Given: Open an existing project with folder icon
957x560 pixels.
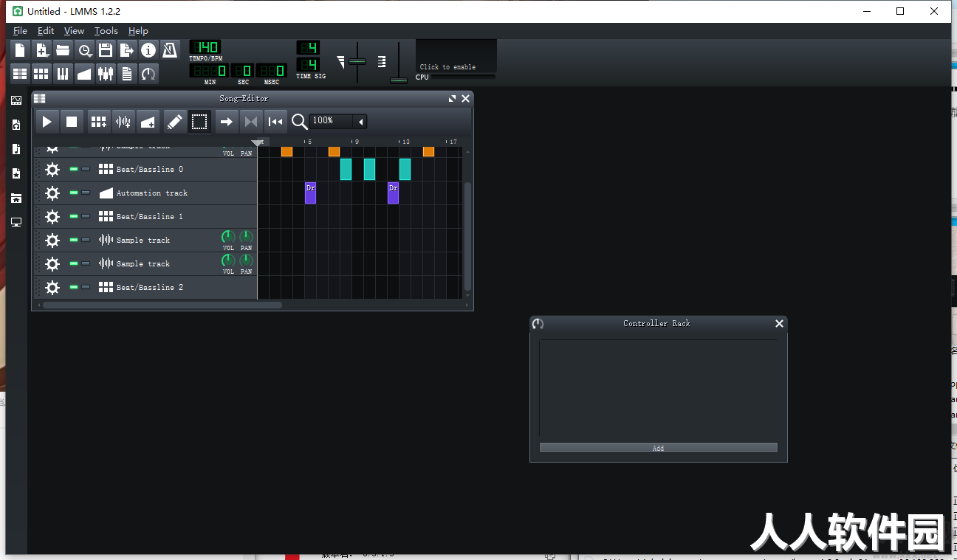Looking at the screenshot, I should (x=63, y=50).
